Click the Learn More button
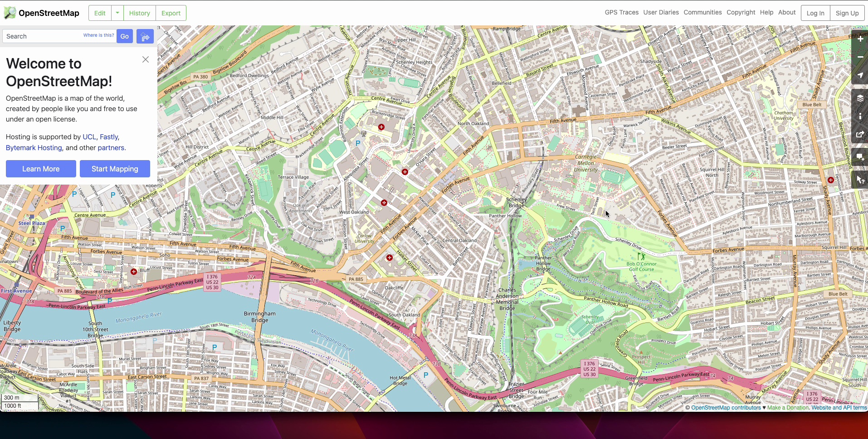Viewport: 868px width, 439px height. 41,169
